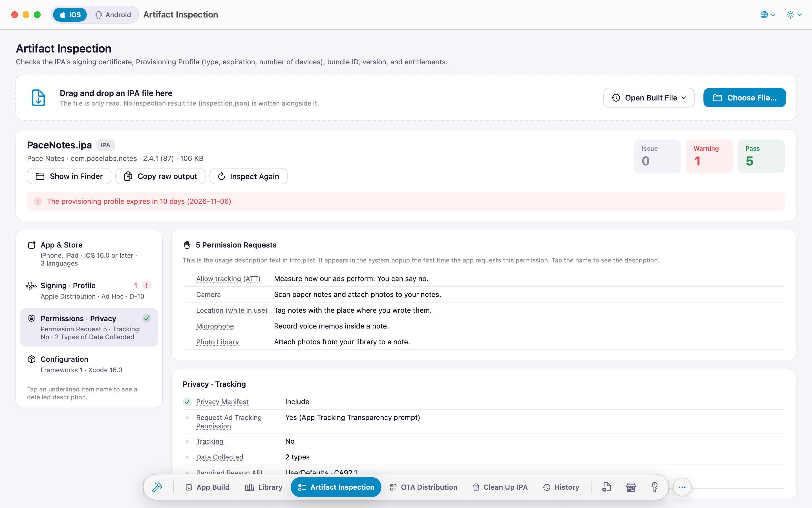Click the red warning icon on Signing row

click(147, 285)
